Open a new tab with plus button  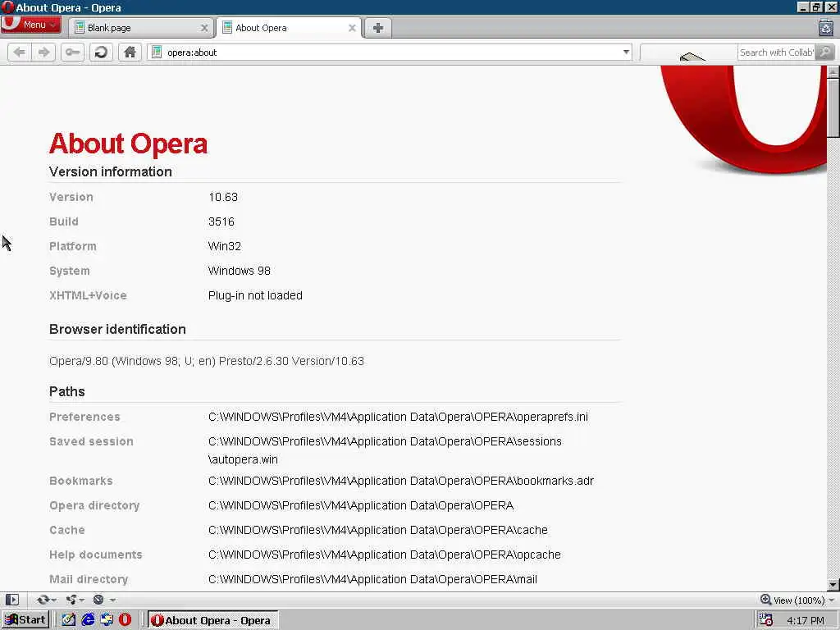pos(378,28)
